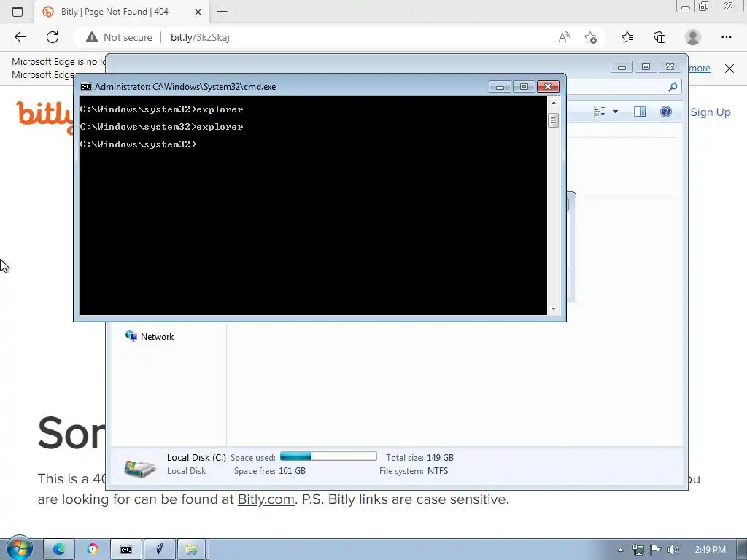Open Explorer view options dropdown arrow
This screenshot has width=747, height=560.
tap(615, 112)
